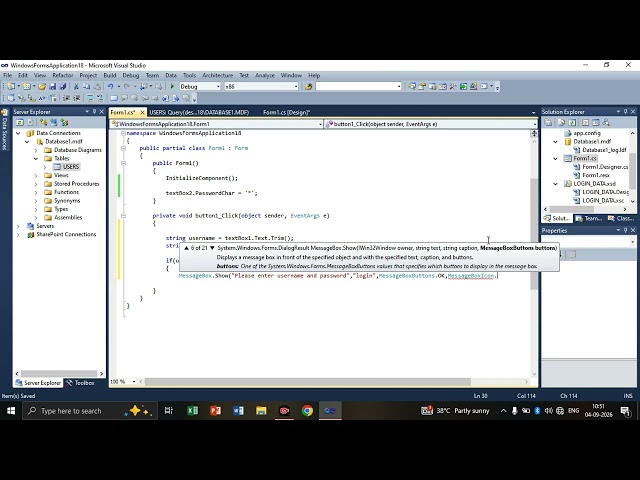
Task: Toggle auto hide pin on Solution Explorer
Action: pos(625,111)
